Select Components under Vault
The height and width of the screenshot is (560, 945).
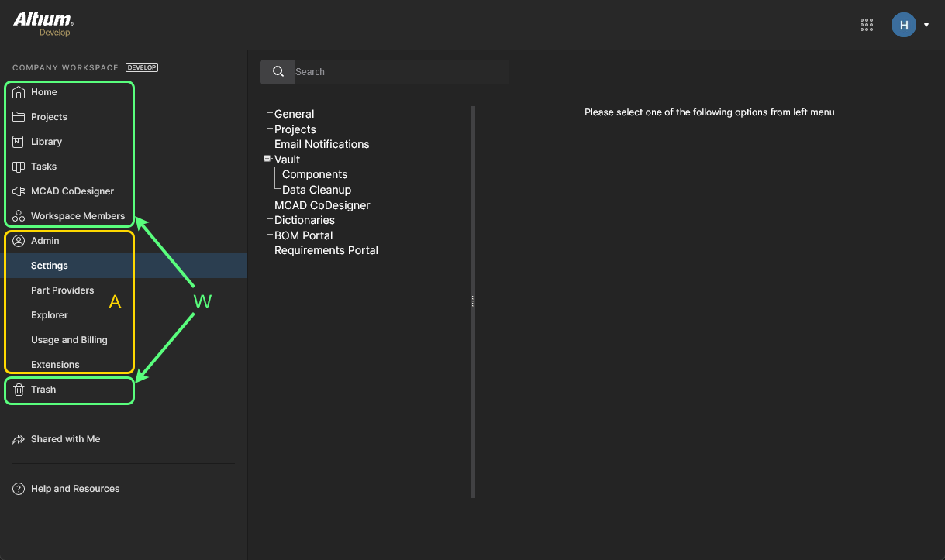tap(315, 174)
